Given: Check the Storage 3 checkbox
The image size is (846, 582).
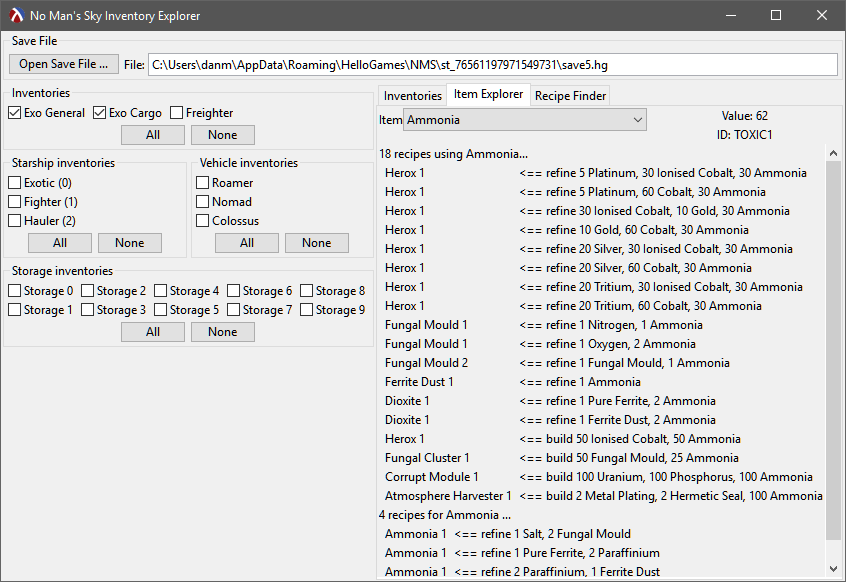Looking at the screenshot, I should [87, 310].
